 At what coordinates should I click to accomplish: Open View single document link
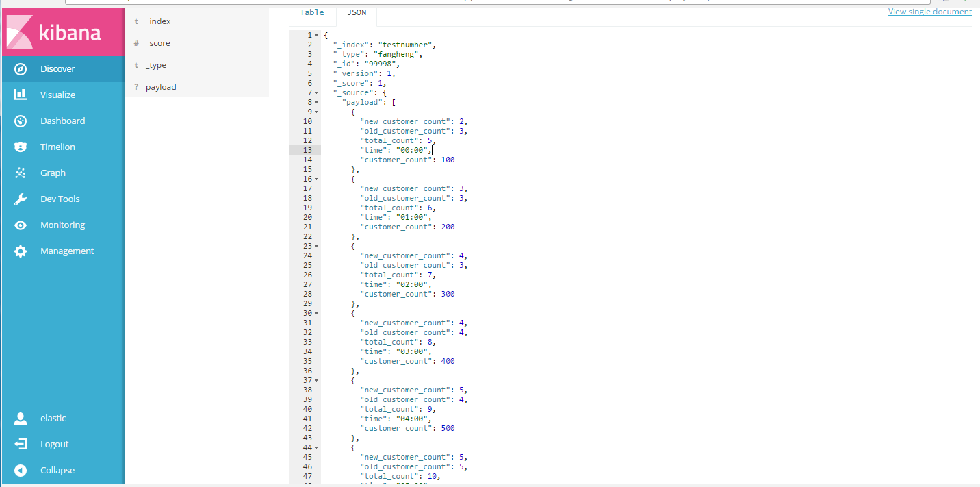point(929,12)
